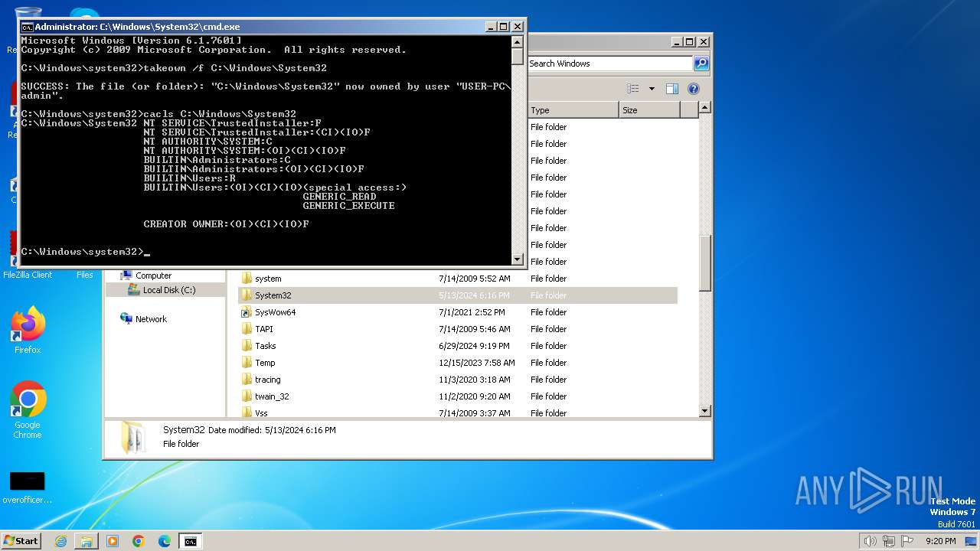Open Explorer help icon
Viewport: 980px width, 551px height.
[x=694, y=89]
